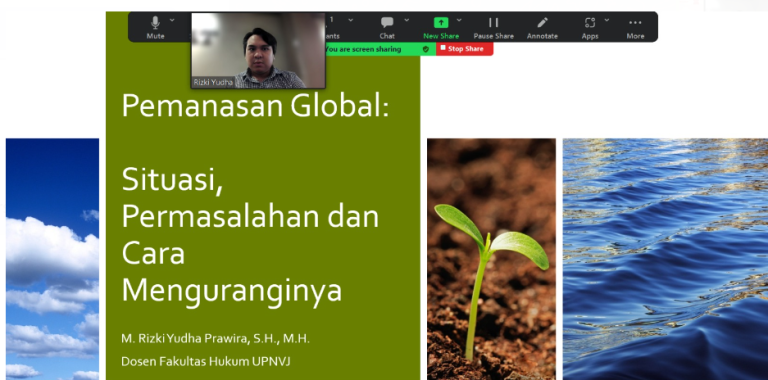Expand New Share options arrow
This screenshot has height=380, width=768.
point(459,20)
